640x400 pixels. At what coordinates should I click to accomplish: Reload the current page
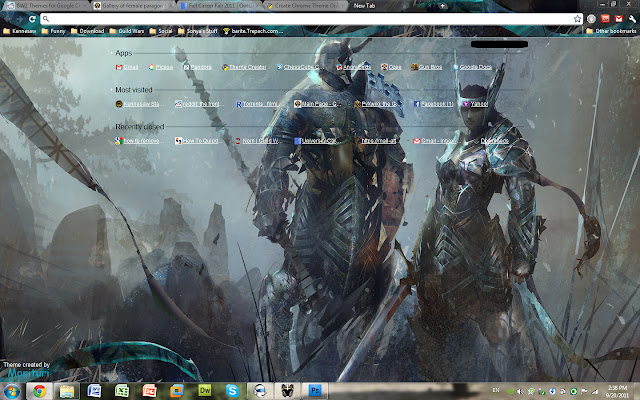[x=32, y=19]
